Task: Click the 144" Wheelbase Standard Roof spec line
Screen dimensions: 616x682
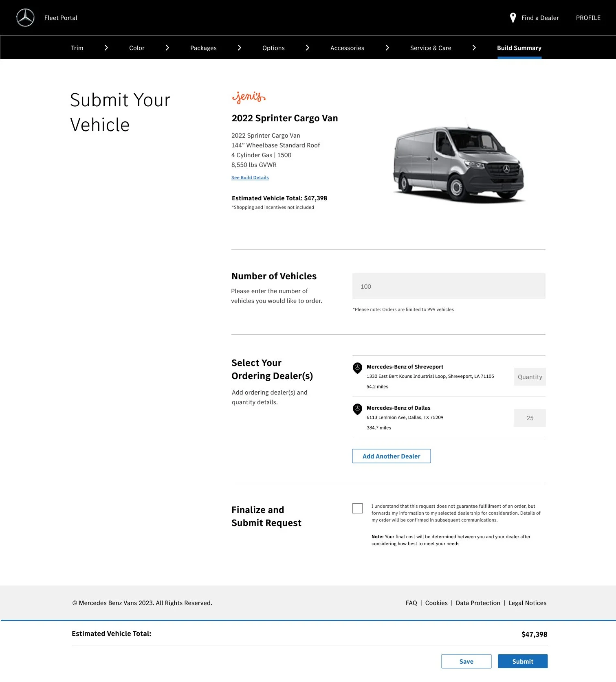Action: click(x=275, y=145)
